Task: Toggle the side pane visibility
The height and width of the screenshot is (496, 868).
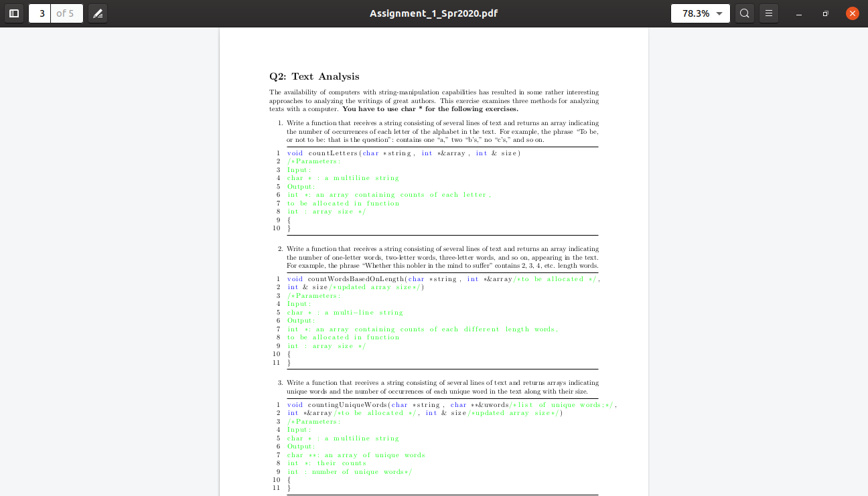Action: [13, 13]
